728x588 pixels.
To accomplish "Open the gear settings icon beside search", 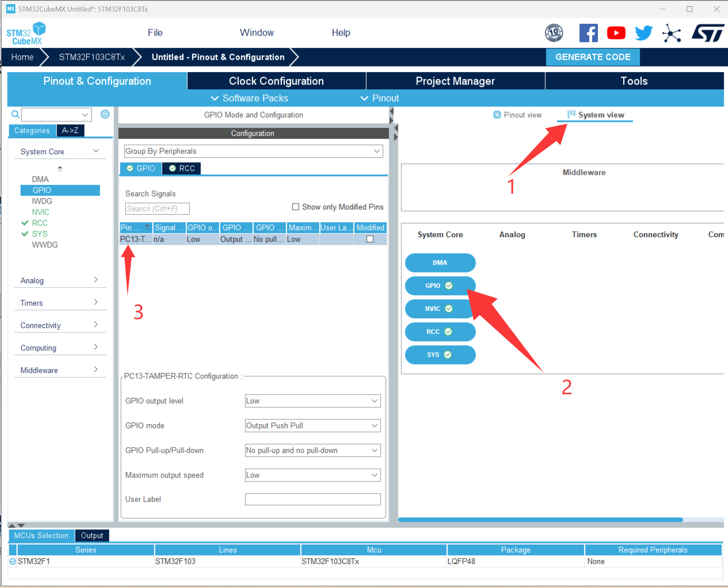I will (105, 114).
